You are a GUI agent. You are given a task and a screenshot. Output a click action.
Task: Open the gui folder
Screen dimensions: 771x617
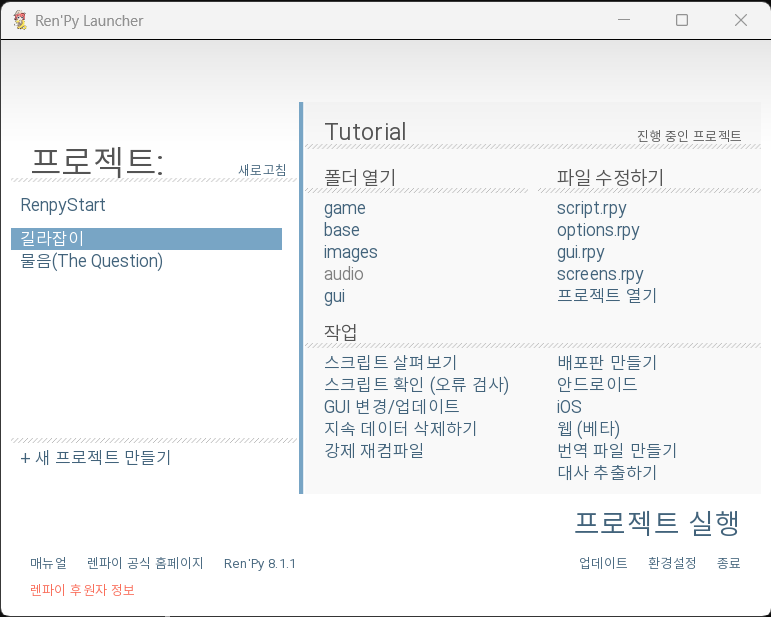pyautogui.click(x=334, y=296)
